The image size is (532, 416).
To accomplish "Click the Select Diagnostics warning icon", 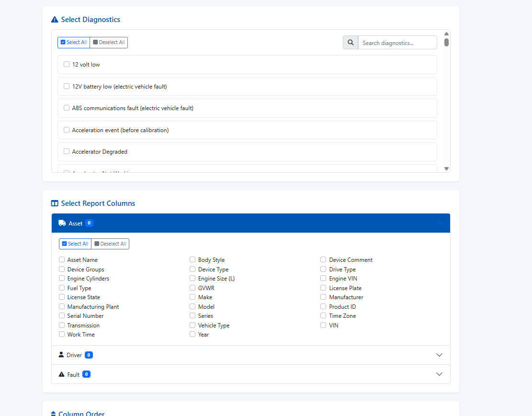I will pos(55,20).
